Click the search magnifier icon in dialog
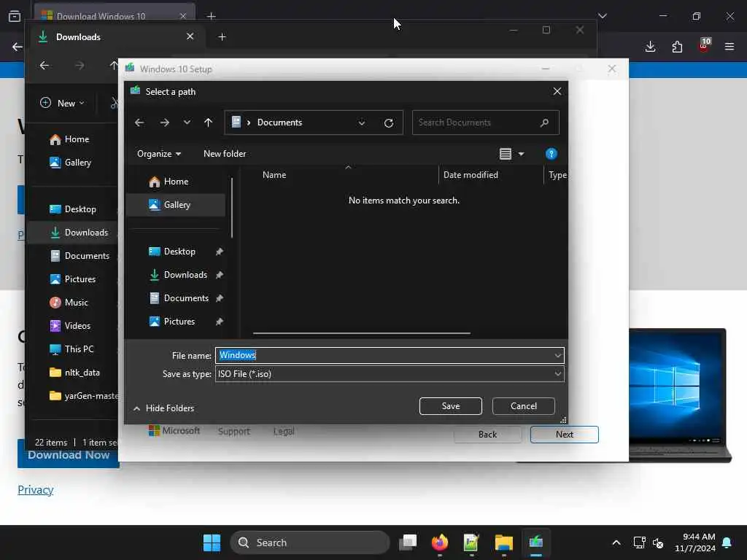The image size is (747, 560). tap(544, 122)
